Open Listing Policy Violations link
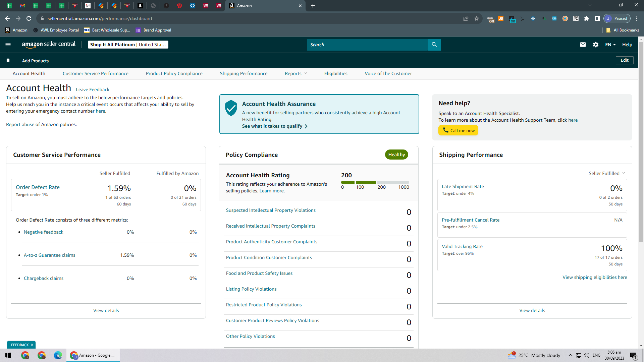This screenshot has width=644, height=362. pos(251,289)
